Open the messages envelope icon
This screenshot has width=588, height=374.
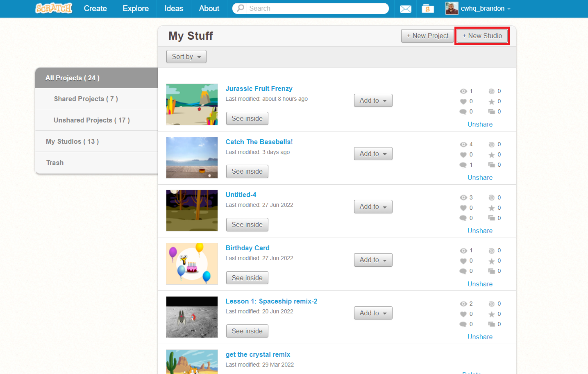pos(405,9)
